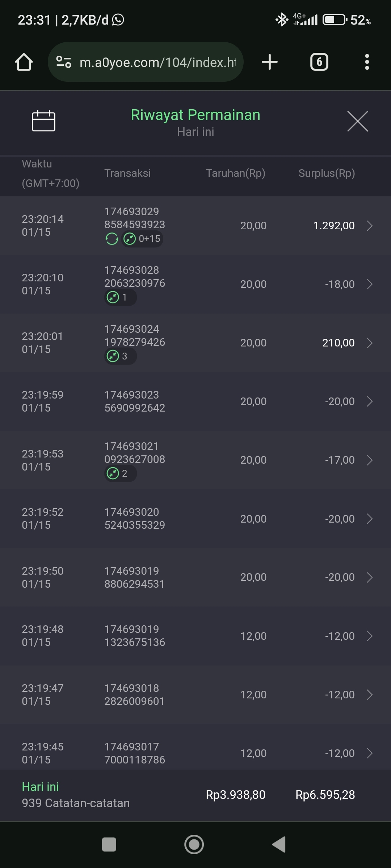This screenshot has height=868, width=391.
Task: Tap the green refresh icon on first transaction
Action: 112,239
